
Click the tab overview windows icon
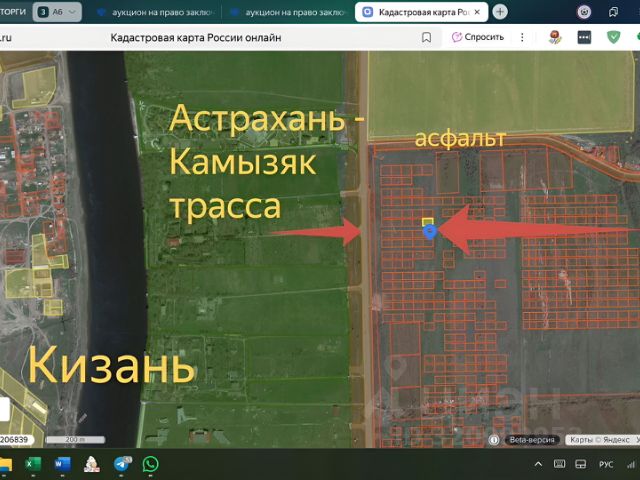613,12
